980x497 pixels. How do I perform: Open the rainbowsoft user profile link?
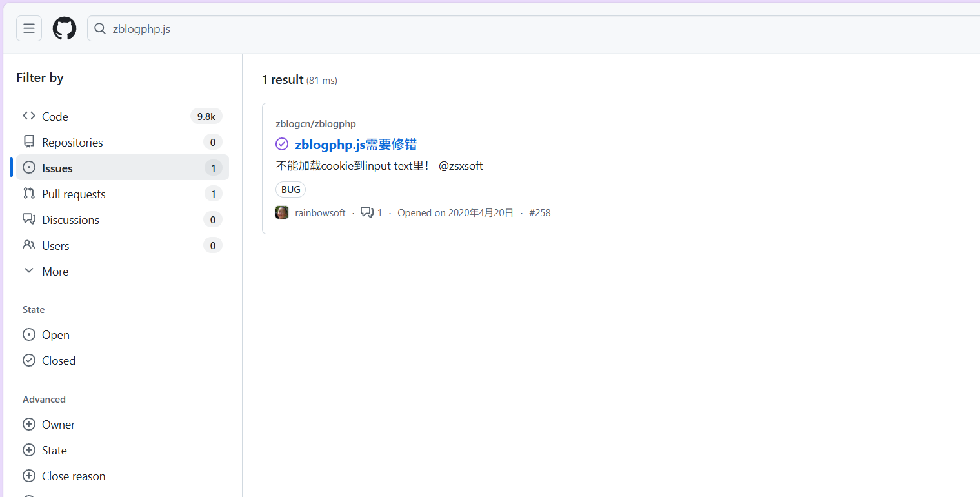point(320,213)
